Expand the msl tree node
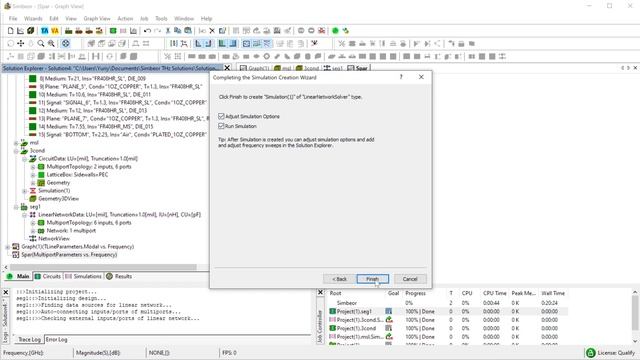Screen dimensions: 640x360 (16, 143)
